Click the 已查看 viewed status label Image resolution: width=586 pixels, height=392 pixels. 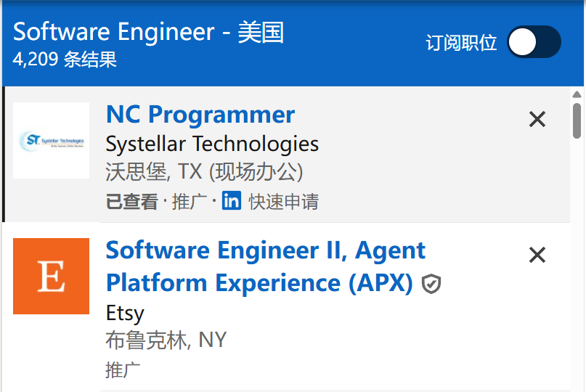[132, 202]
